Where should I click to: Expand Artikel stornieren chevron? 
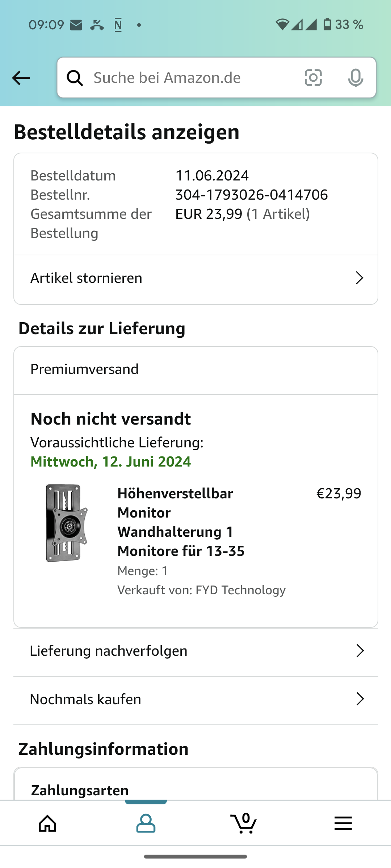click(x=359, y=278)
